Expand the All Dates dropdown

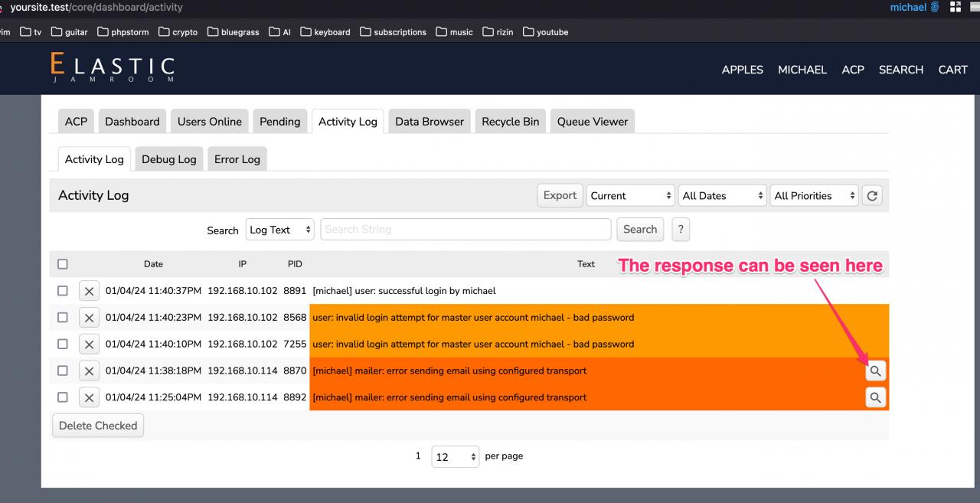[x=722, y=196]
